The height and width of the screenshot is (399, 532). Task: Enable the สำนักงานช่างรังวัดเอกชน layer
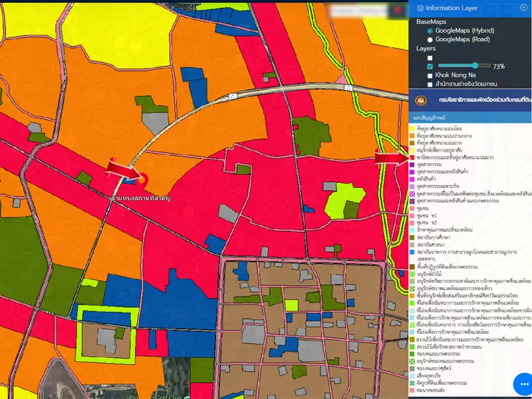pos(430,84)
